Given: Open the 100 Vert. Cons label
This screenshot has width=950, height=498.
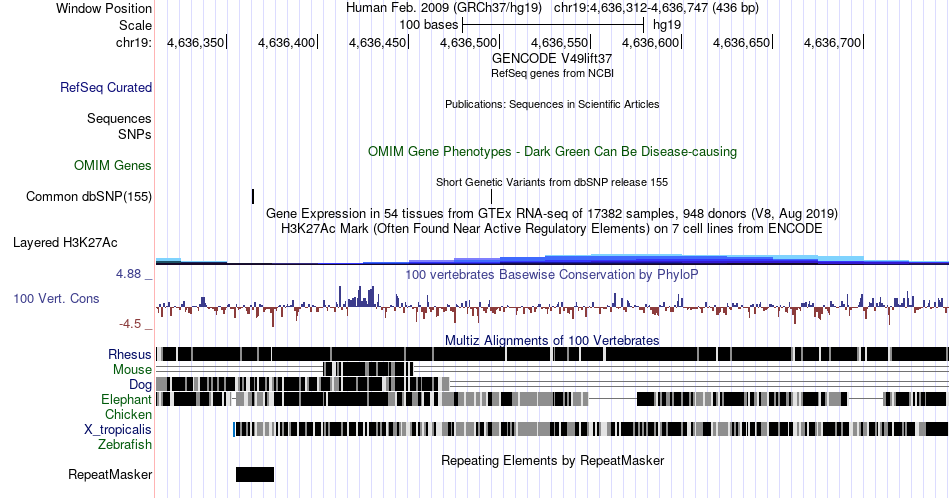Looking at the screenshot, I should coord(56,298).
